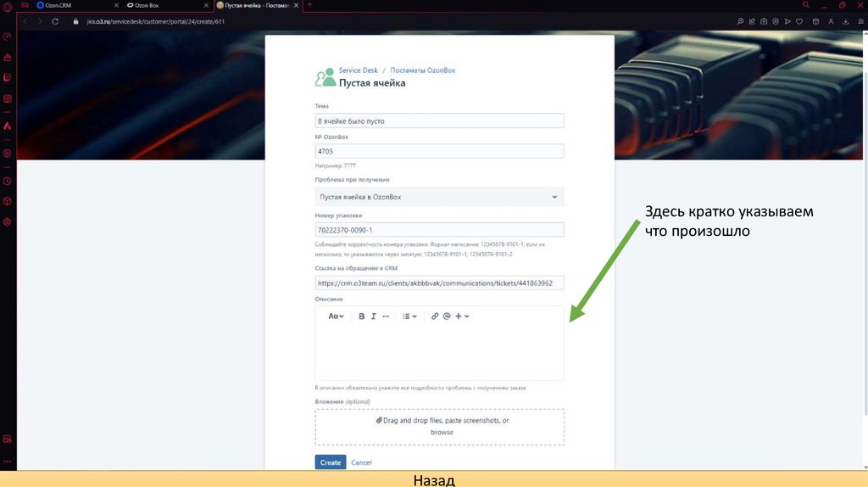
Task: Open the plus insert dropdown in editor
Action: (462, 316)
